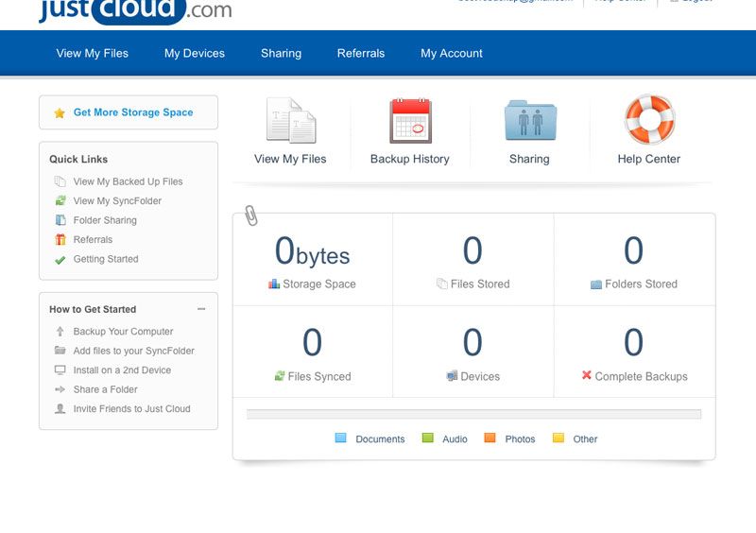This screenshot has width=756, height=533.
Task: Select the Referrals navigation tab
Action: [361, 53]
